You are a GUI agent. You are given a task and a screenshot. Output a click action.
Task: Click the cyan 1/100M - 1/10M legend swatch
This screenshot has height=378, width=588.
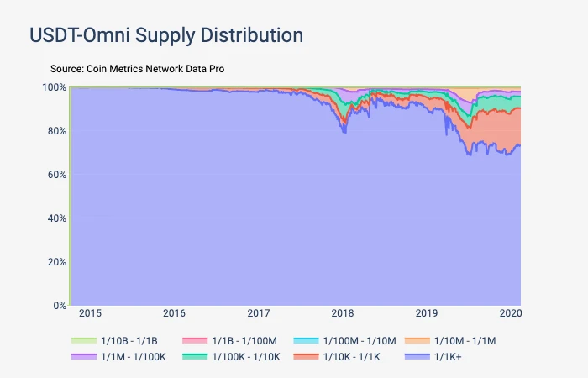point(306,340)
